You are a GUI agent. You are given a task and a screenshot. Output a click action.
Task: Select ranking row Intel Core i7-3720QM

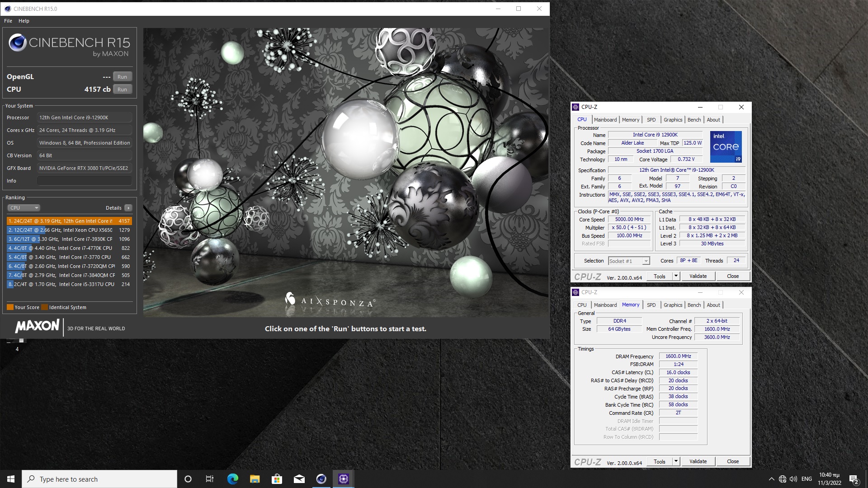pyautogui.click(x=69, y=266)
